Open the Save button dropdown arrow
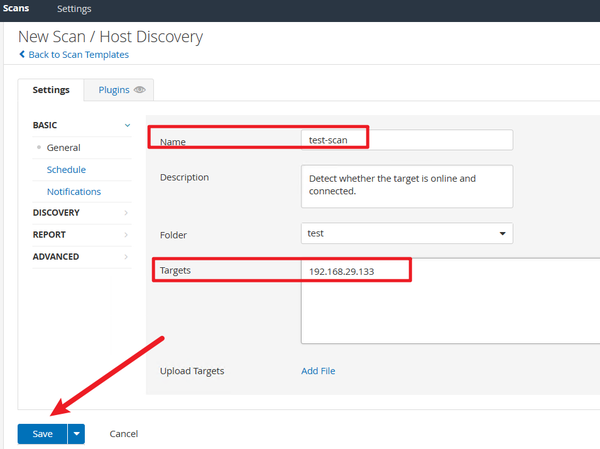The image size is (600, 449). tap(76, 433)
